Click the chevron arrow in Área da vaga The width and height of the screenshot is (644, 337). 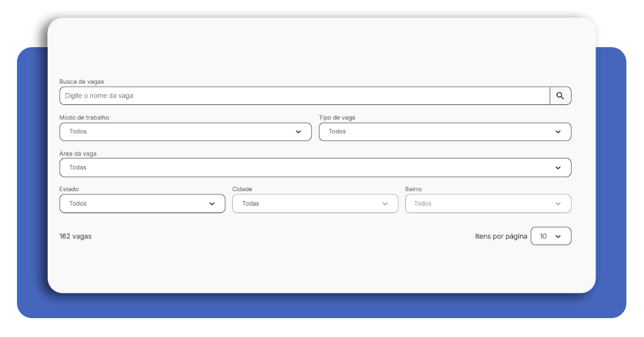click(x=558, y=168)
